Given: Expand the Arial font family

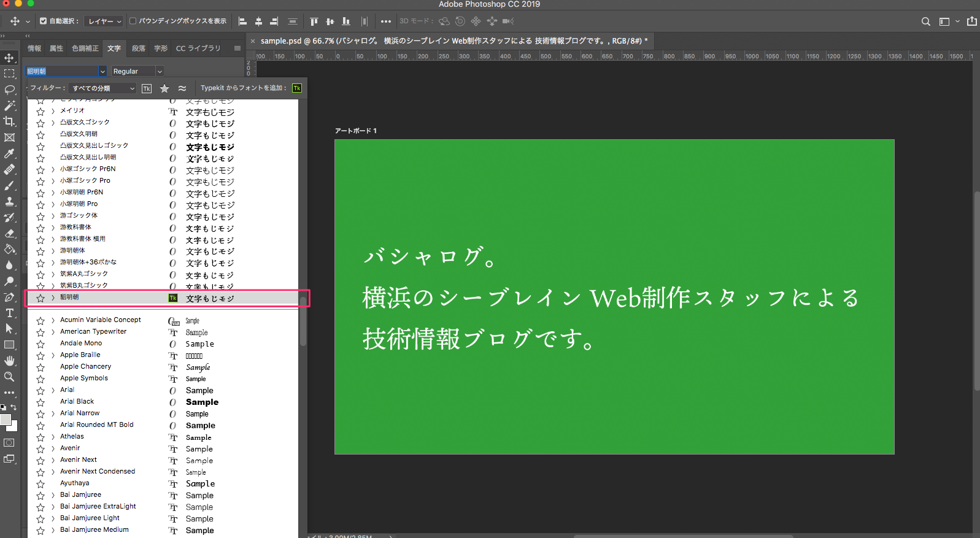Looking at the screenshot, I should [53, 390].
